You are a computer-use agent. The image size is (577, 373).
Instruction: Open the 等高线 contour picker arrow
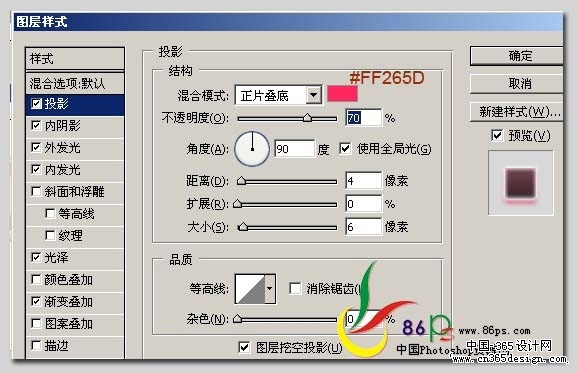click(270, 289)
